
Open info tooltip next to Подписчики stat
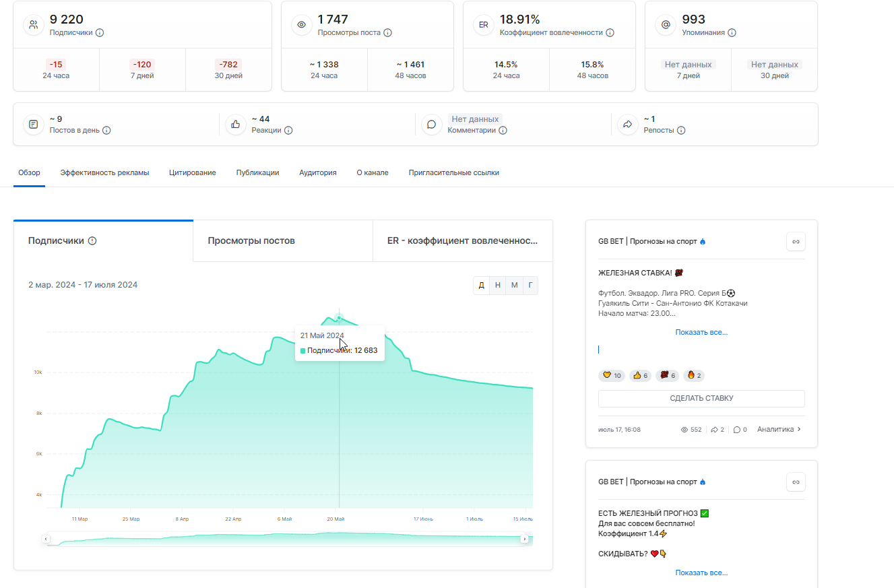pos(100,32)
